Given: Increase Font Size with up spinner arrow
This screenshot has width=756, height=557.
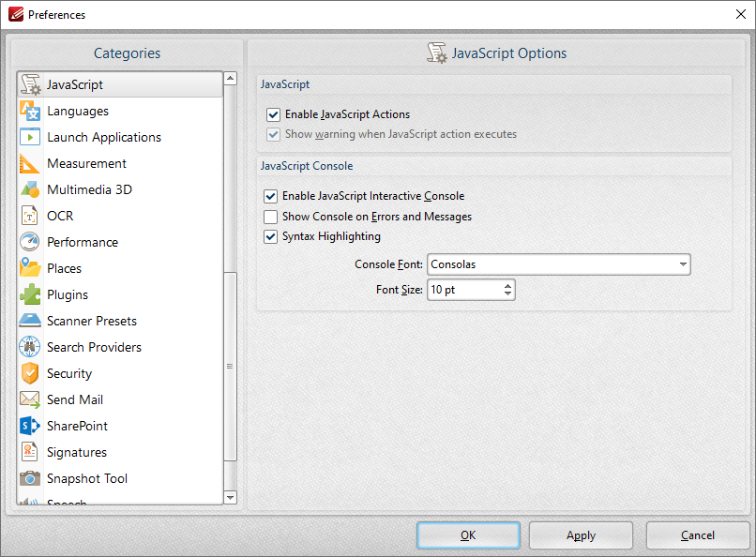Looking at the screenshot, I should point(507,286).
